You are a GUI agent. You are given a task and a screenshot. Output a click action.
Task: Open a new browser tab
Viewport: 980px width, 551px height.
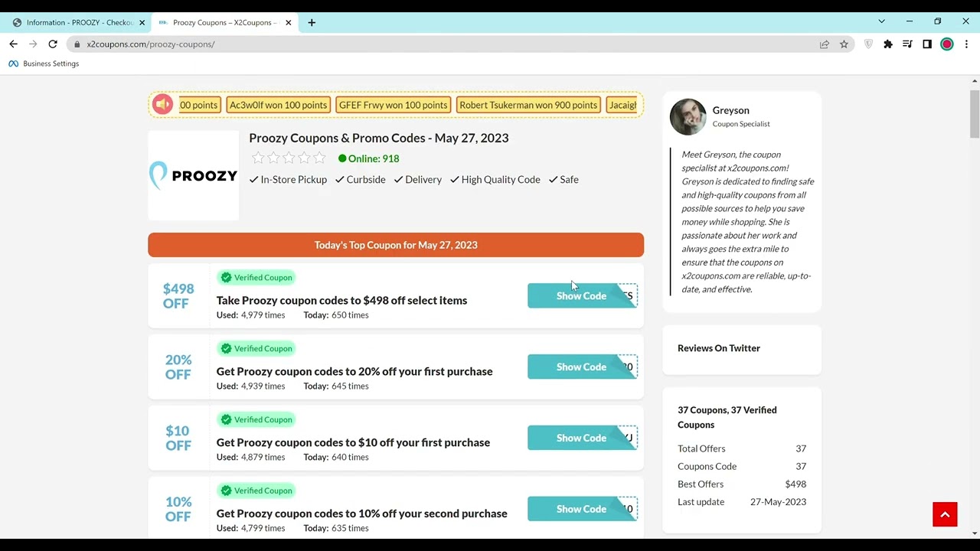click(312, 22)
